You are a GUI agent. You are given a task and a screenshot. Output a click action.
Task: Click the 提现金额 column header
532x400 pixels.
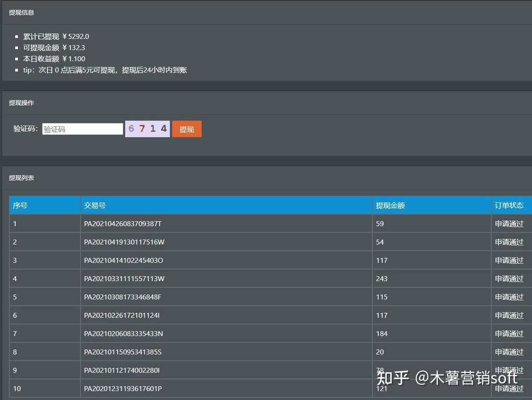387,205
